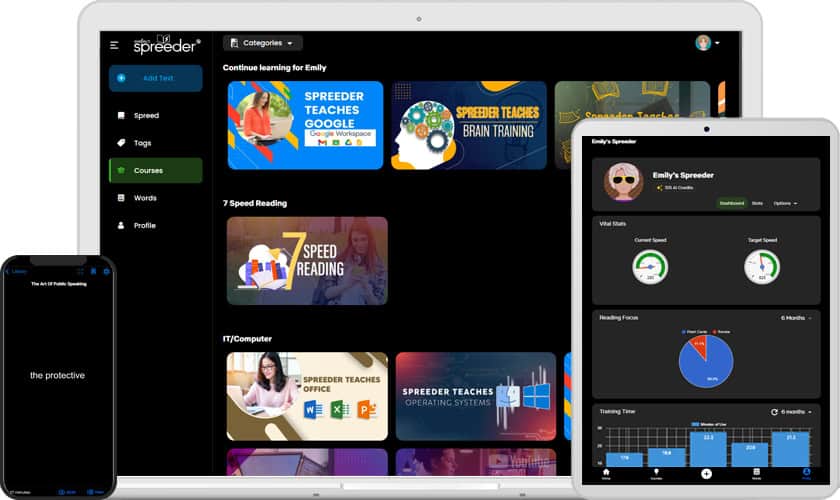Switch to the Stats tab on the tablet
840x500 pixels.
coord(757,203)
